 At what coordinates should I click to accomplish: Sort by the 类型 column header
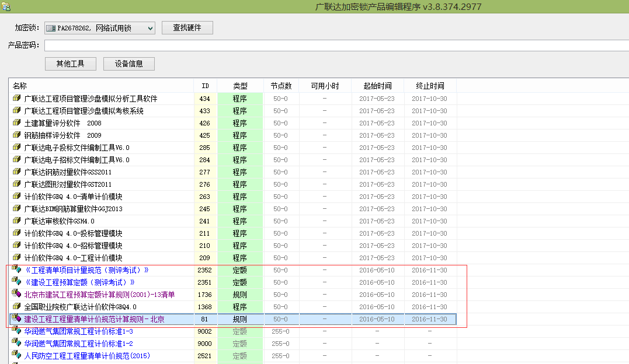pos(240,86)
